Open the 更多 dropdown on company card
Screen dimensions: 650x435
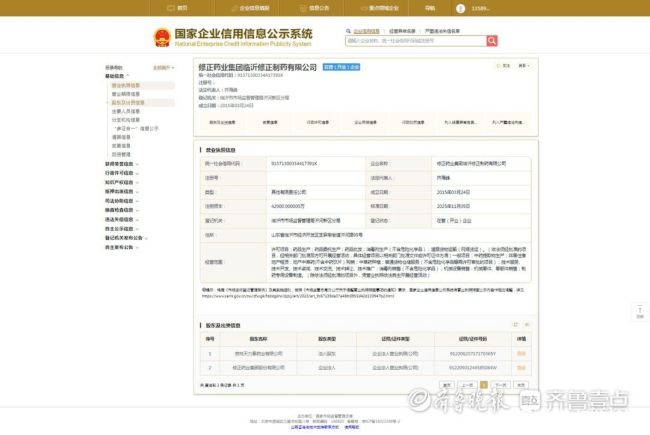(x=524, y=66)
